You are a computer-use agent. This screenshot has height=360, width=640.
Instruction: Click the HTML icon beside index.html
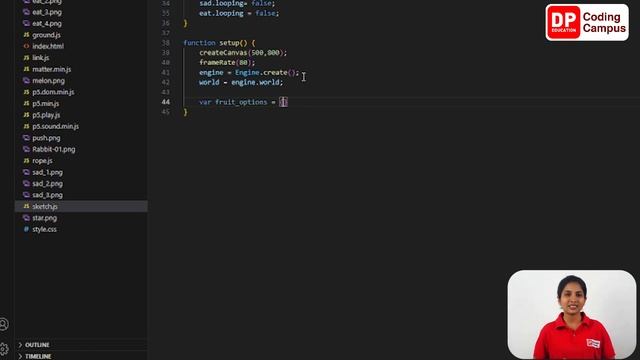[x=27, y=47]
